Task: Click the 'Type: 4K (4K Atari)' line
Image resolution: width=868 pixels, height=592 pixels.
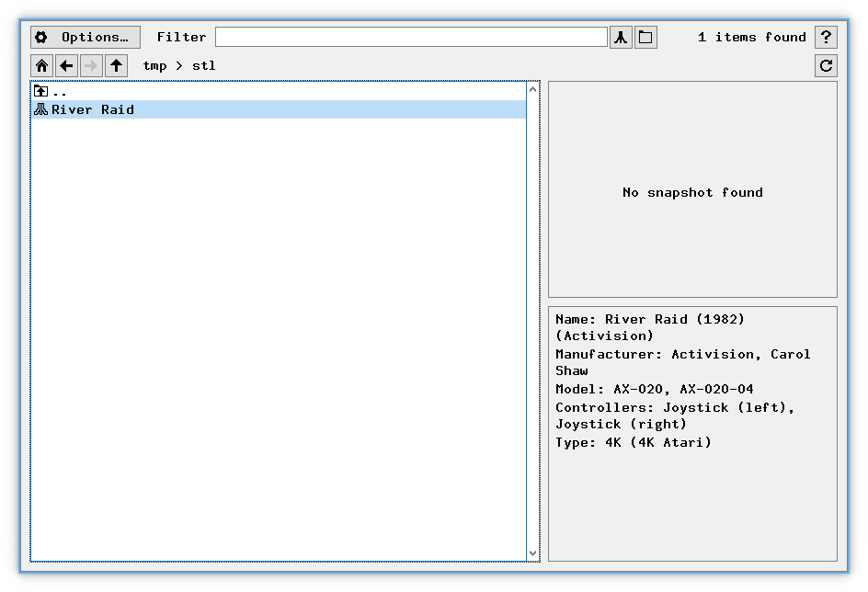Action: coord(634,442)
